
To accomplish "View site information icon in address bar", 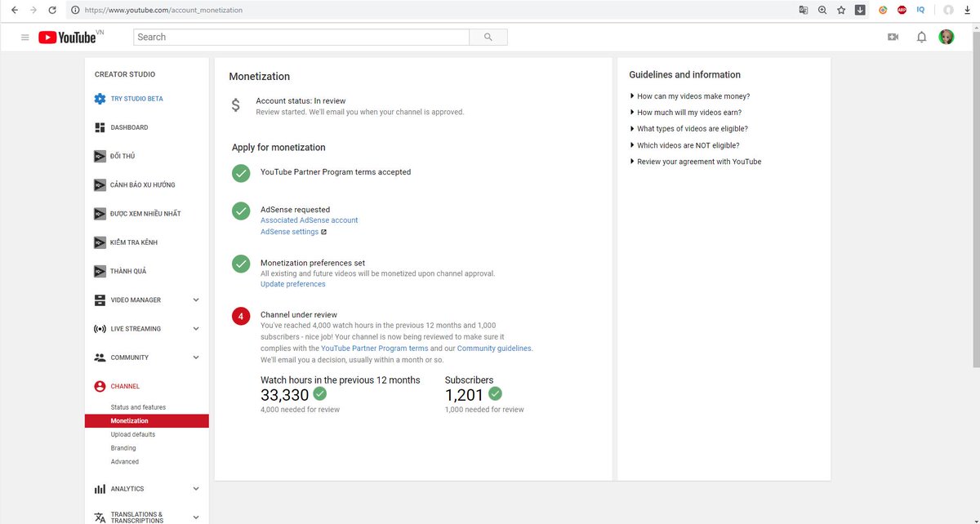I will pyautogui.click(x=75, y=10).
